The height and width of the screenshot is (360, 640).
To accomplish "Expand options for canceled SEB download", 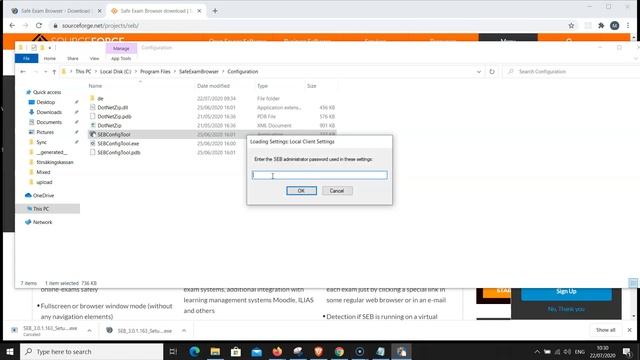I will tap(89, 331).
